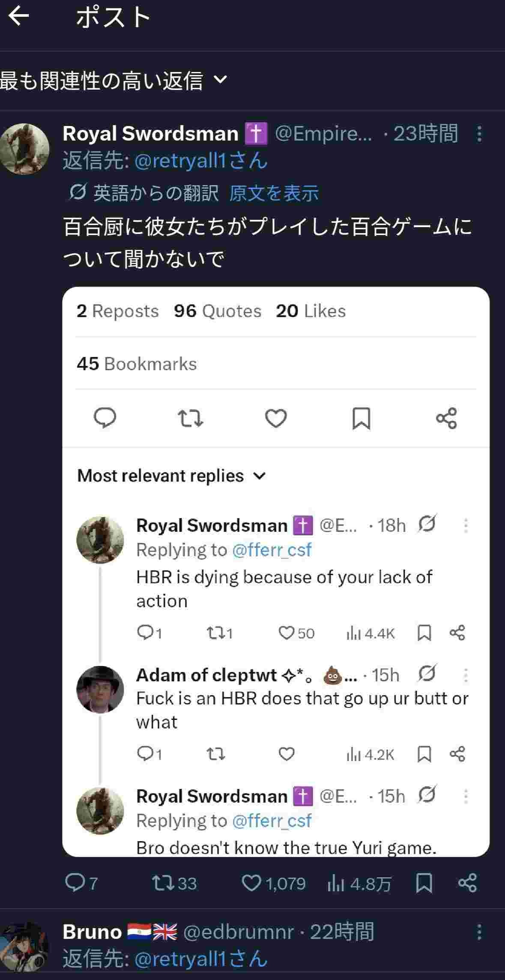Tap the back arrow at top
This screenshot has width=505, height=980.
[x=19, y=17]
